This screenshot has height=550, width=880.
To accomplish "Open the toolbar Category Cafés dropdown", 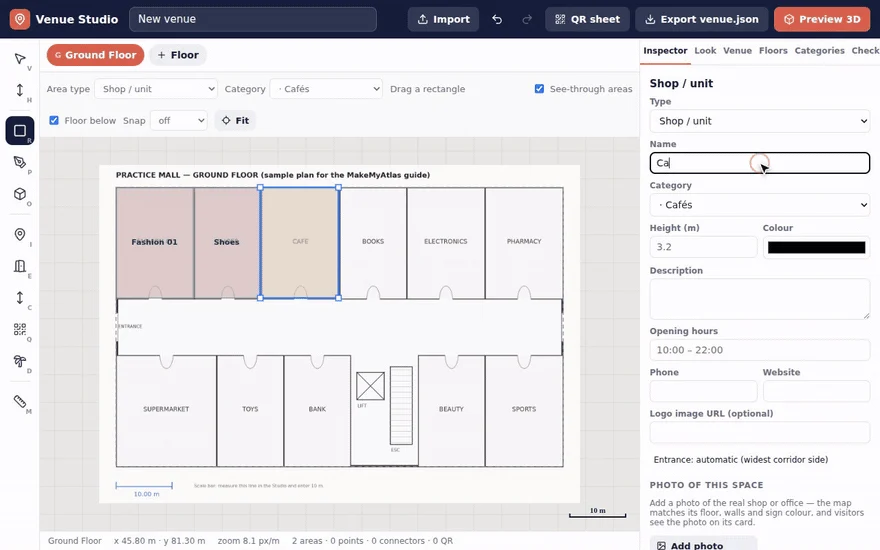I will click(326, 89).
